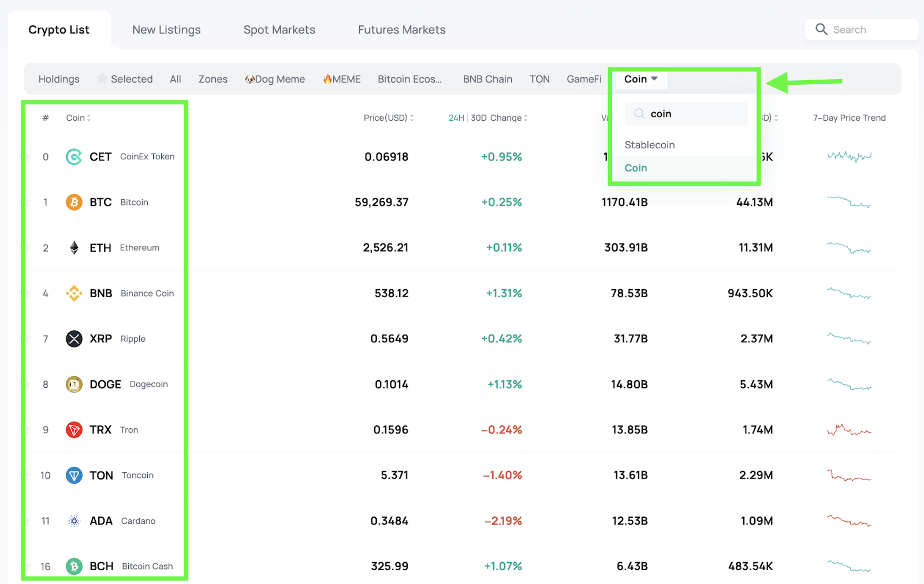Open the ADA 7-day price trend chart
924x584 pixels.
click(849, 521)
